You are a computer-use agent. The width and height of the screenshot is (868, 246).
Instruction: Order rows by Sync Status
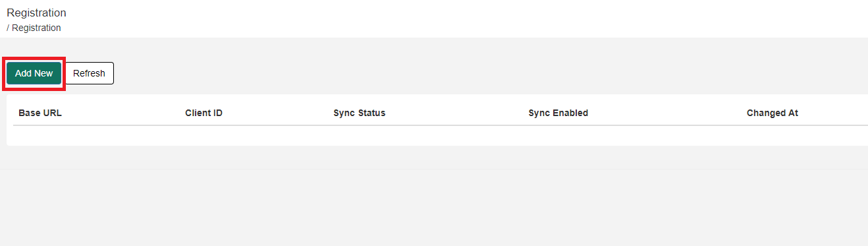click(x=360, y=113)
